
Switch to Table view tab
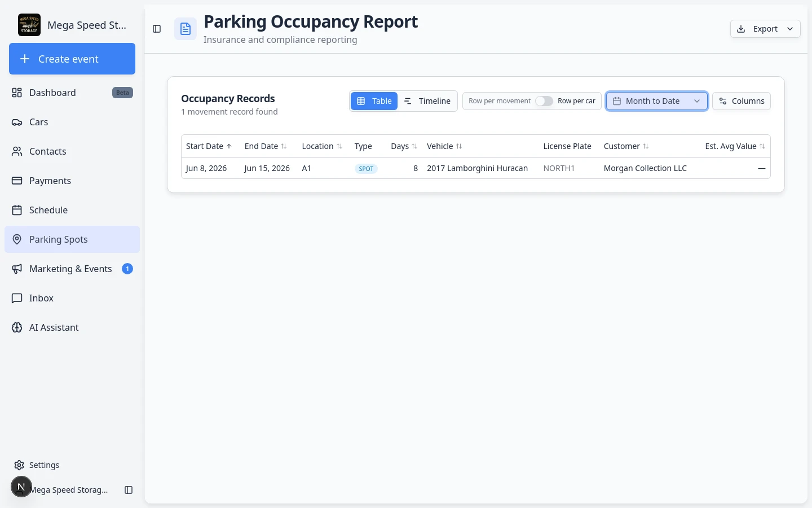(374, 101)
